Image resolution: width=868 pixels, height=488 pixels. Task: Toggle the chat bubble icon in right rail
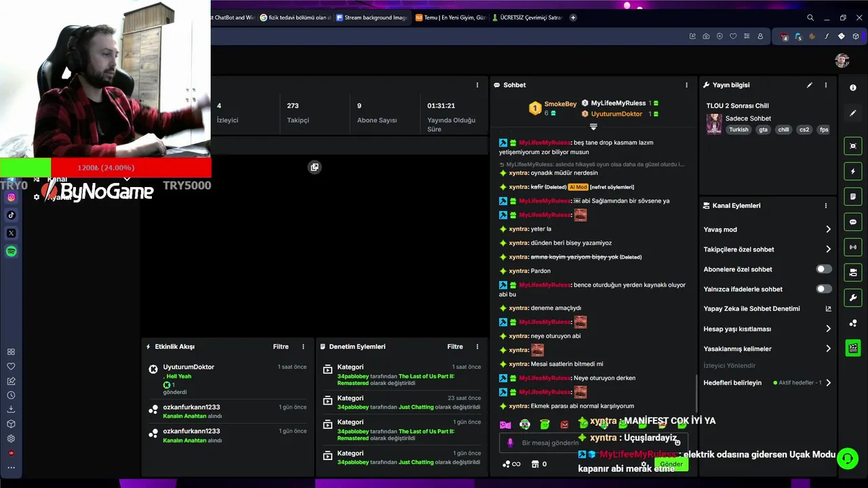(x=853, y=222)
